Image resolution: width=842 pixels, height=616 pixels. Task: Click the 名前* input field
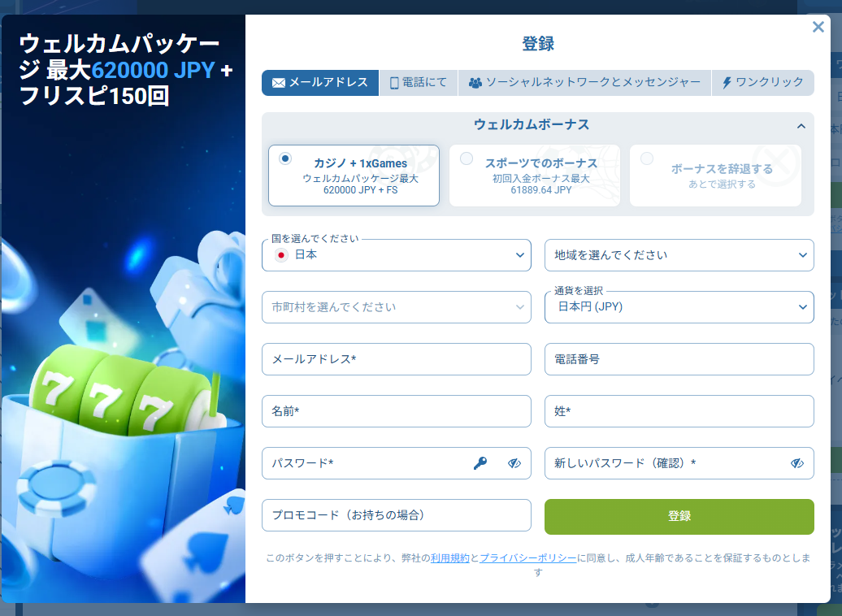[397, 411]
